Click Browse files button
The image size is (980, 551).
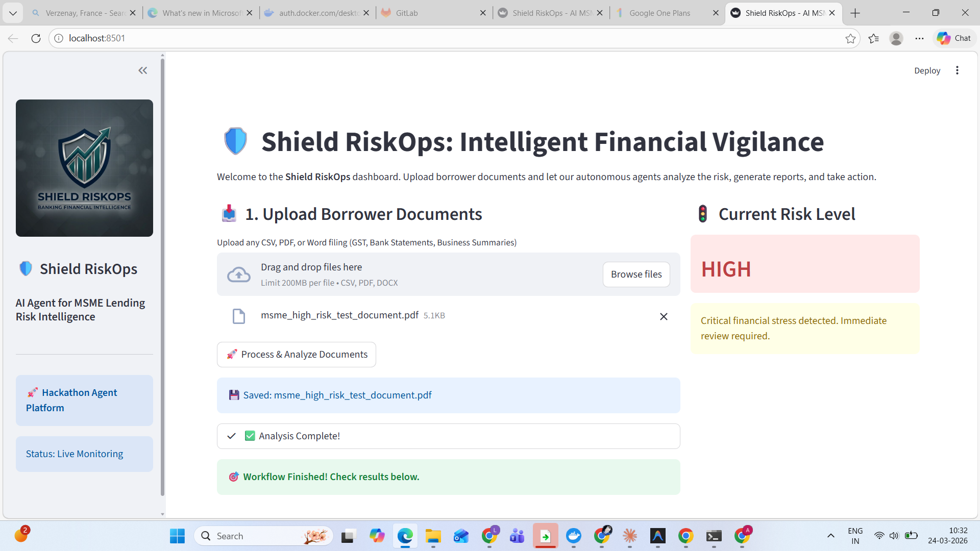(636, 274)
